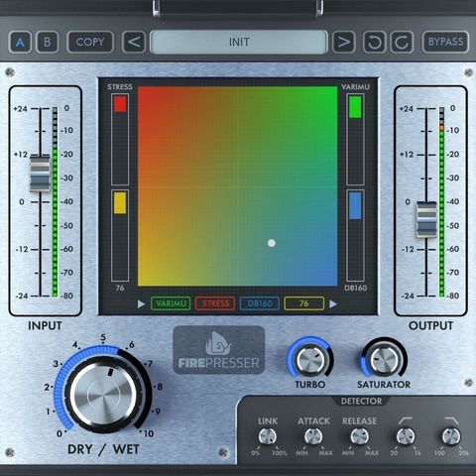This screenshot has height=476, width=476.
Task: Switch to preset slot B
Action: point(48,42)
